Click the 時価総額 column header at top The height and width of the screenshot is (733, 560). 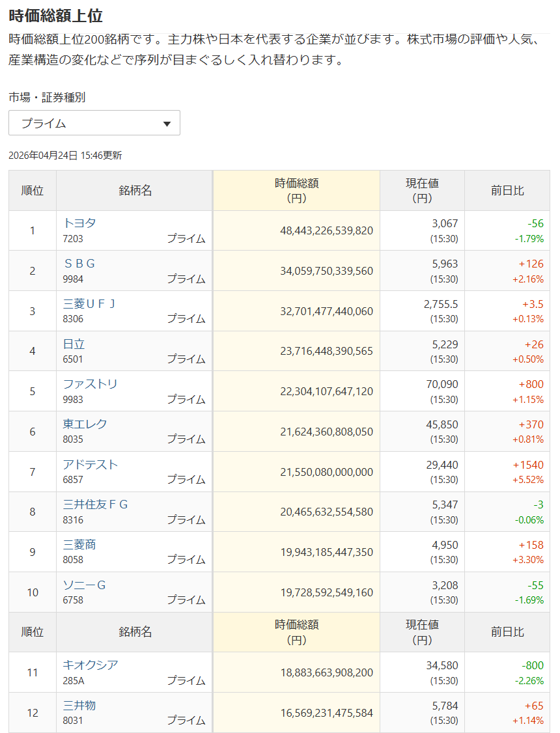click(296, 191)
